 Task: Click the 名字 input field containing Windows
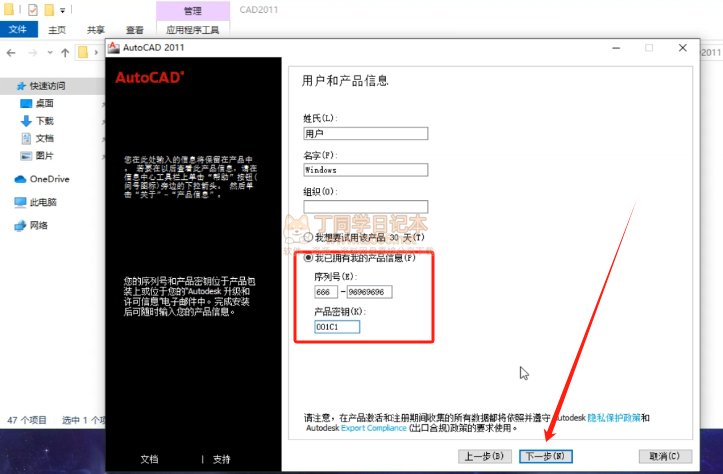(x=366, y=170)
